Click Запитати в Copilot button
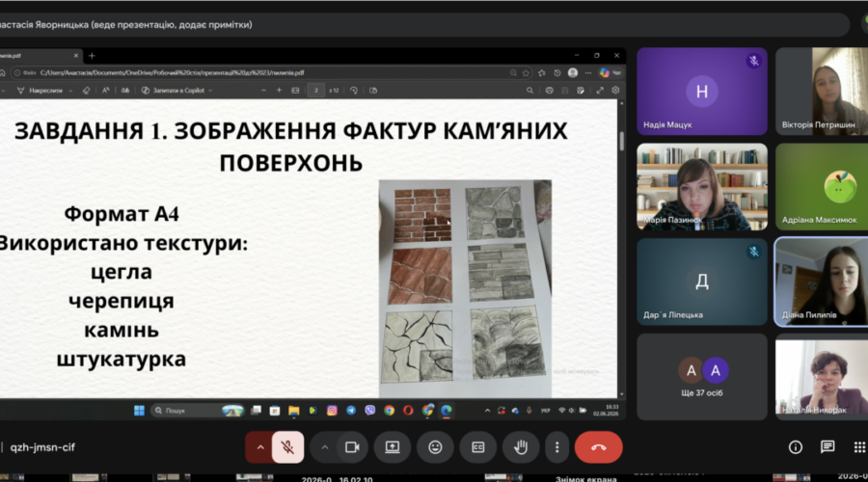Image resolution: width=868 pixels, height=482 pixels. [x=174, y=91]
